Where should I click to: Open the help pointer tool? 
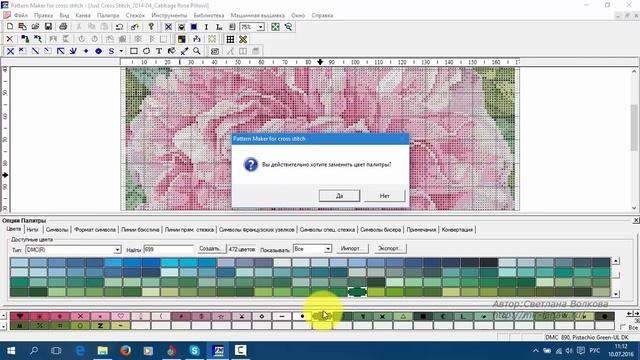151,27
